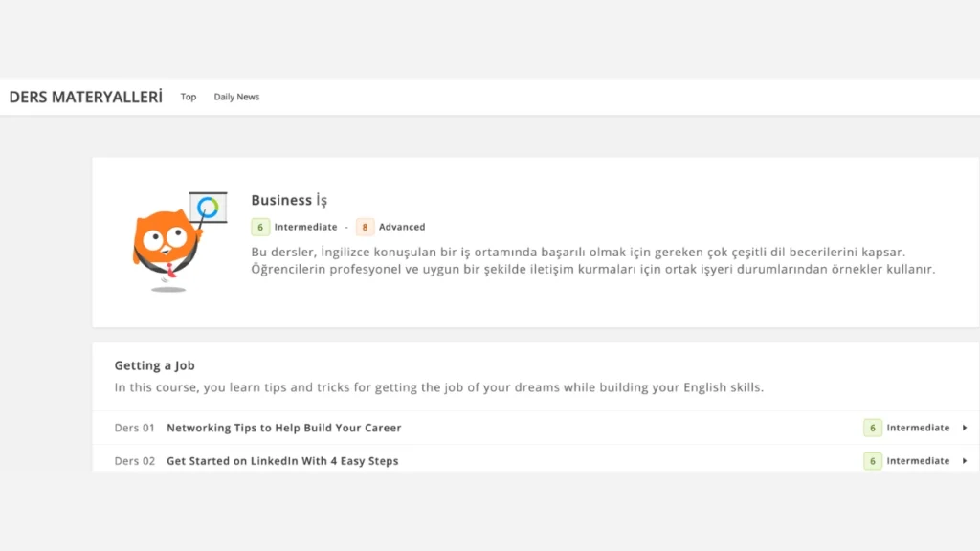The image size is (980, 551).
Task: Expand Ders 01 arrow chevron
Action: tap(965, 428)
